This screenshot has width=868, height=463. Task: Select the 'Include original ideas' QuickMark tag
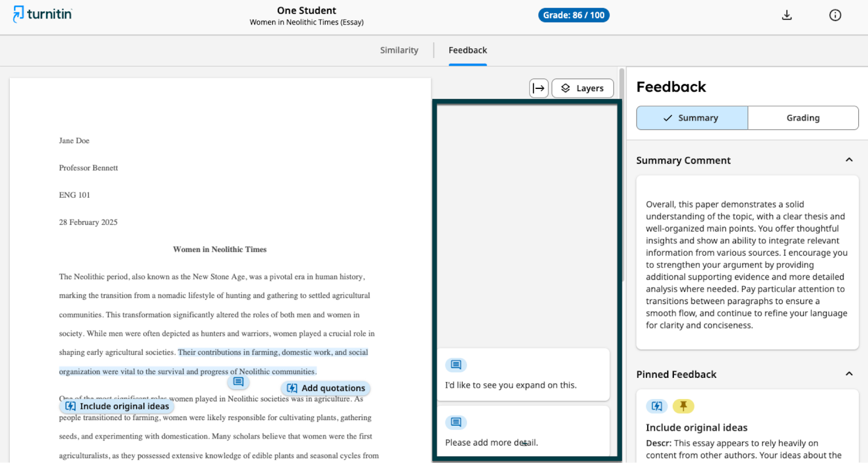(117, 406)
